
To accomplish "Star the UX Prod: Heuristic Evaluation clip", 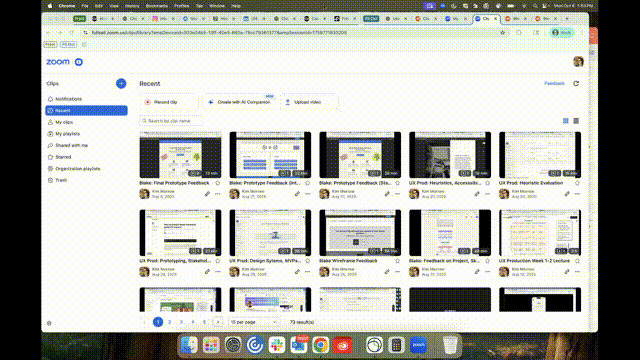I will coord(577,183).
